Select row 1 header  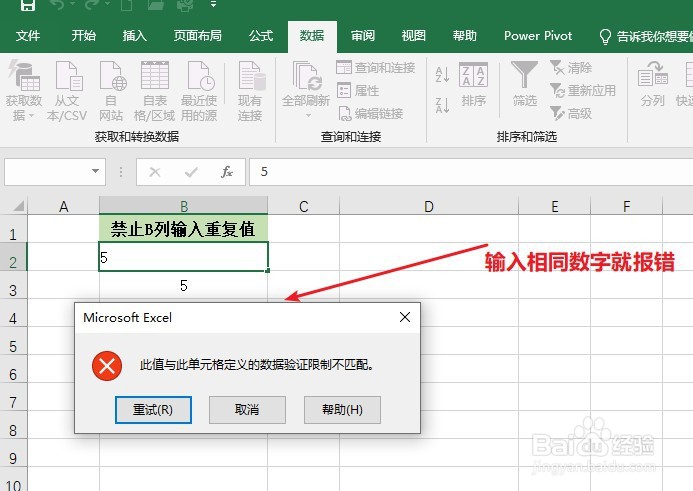(x=13, y=229)
